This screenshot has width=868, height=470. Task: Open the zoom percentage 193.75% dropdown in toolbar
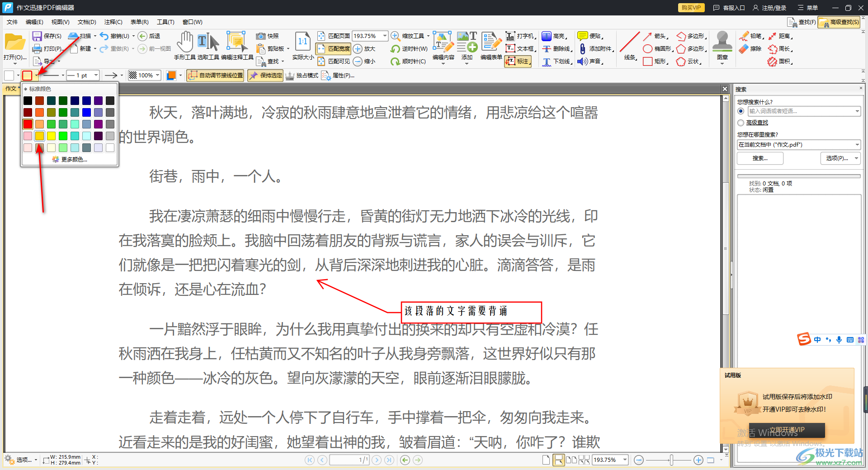[385, 36]
